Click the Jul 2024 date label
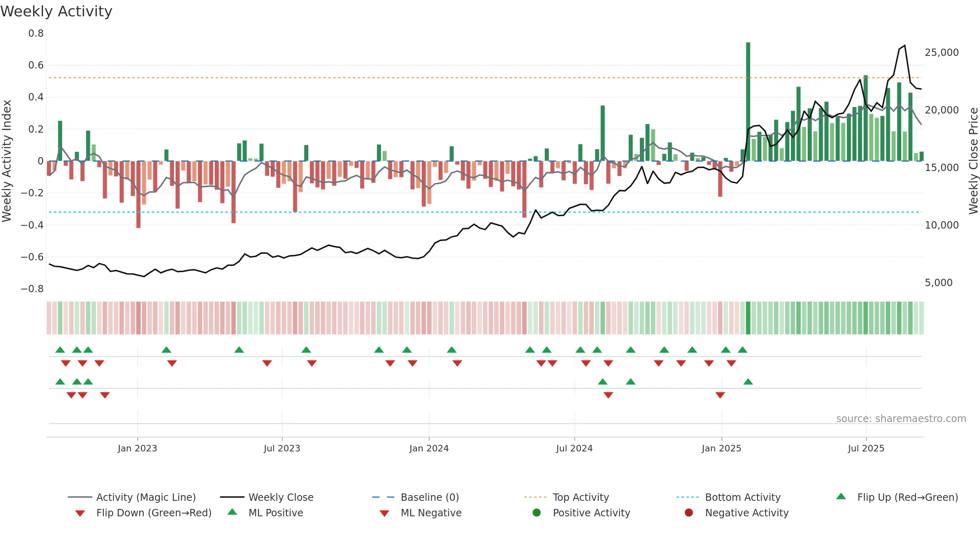 574,448
